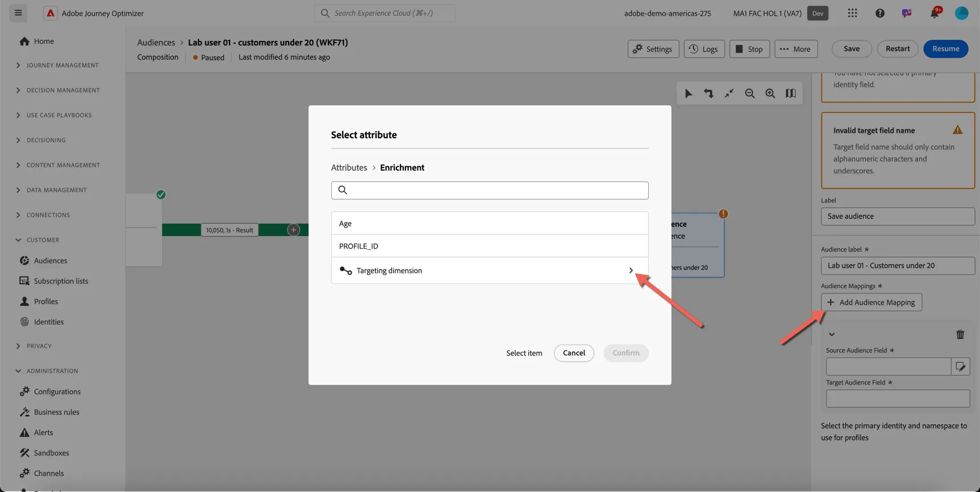Open the notifications bell
This screenshot has height=492, width=980.
click(935, 13)
